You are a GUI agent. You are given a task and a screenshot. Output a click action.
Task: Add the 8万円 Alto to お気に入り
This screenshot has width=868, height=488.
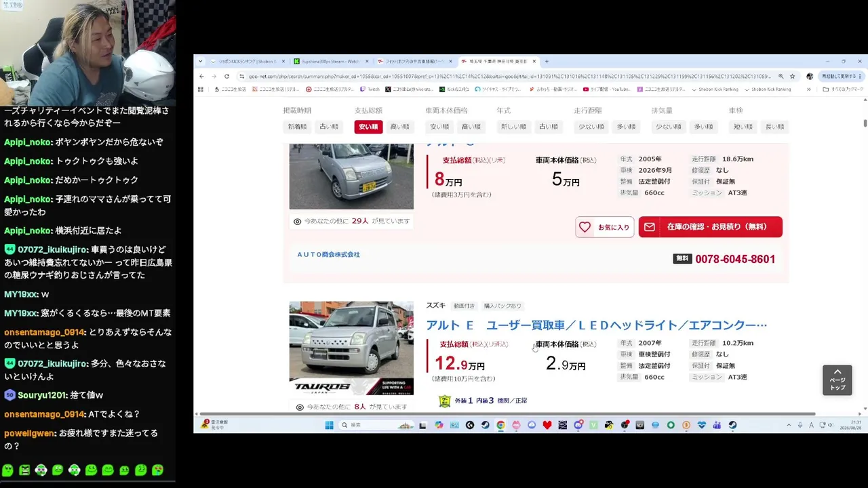click(605, 227)
